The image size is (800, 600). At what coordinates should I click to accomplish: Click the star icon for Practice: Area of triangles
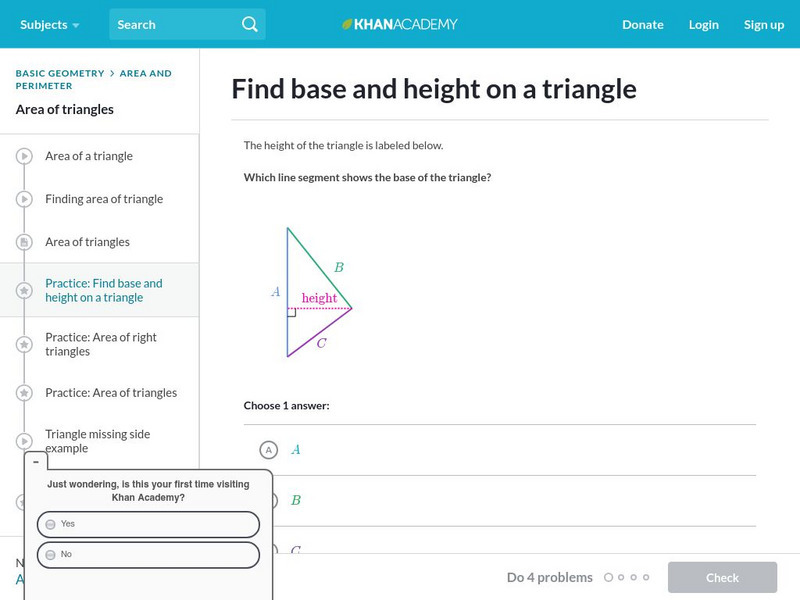coord(24,393)
